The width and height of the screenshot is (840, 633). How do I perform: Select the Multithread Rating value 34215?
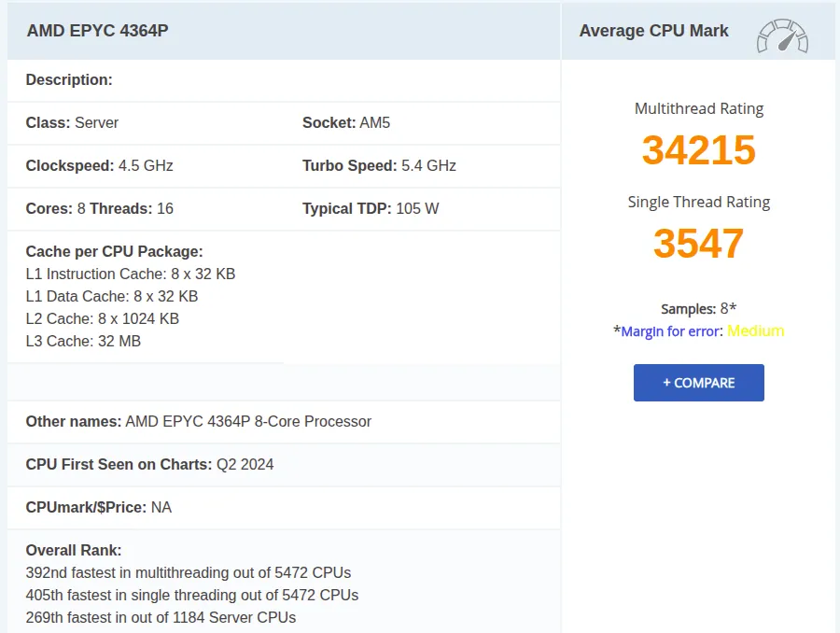(x=698, y=150)
